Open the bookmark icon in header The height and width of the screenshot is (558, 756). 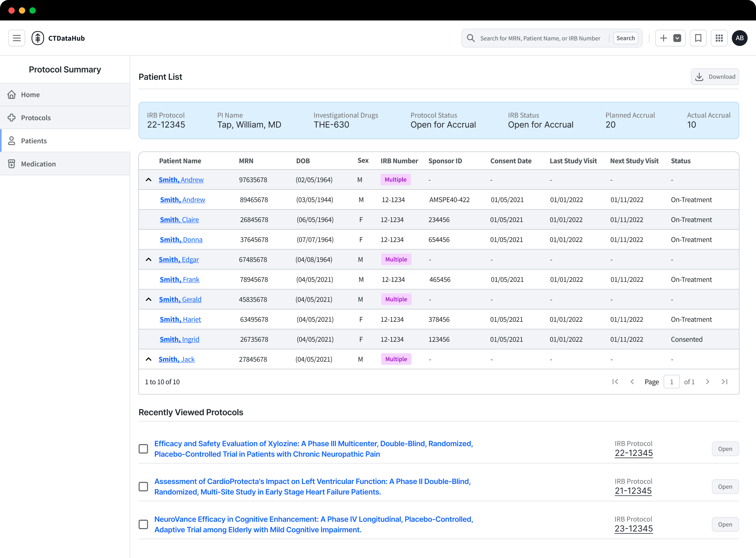point(698,38)
